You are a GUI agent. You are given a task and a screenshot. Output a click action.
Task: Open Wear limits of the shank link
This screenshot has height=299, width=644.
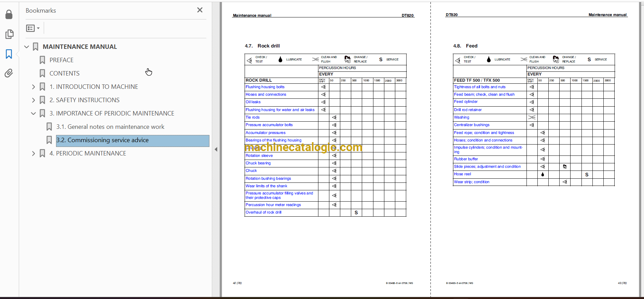pos(266,186)
